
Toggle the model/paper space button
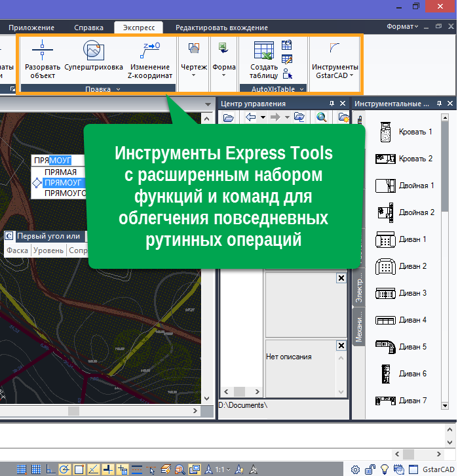click(x=195, y=469)
